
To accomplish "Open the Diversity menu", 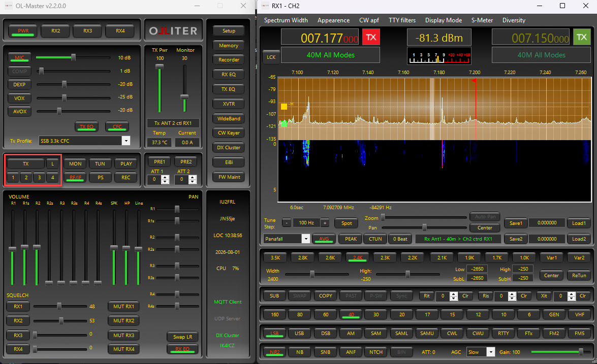I will [x=514, y=20].
